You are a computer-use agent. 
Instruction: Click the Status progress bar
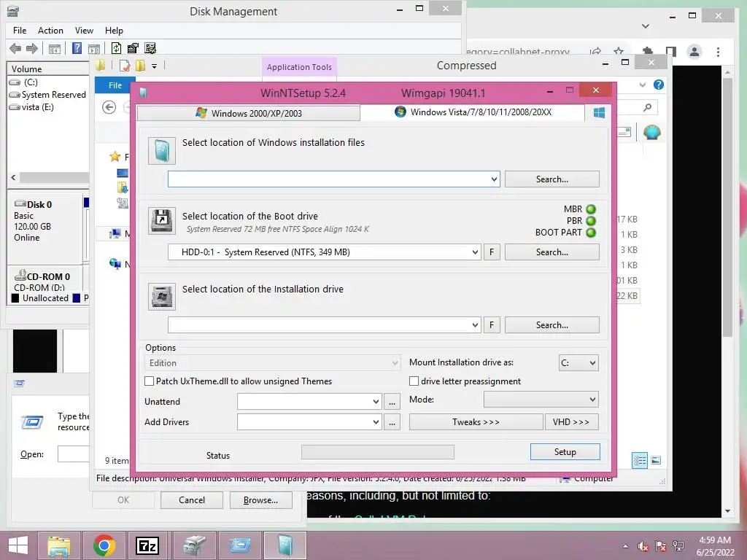377,452
